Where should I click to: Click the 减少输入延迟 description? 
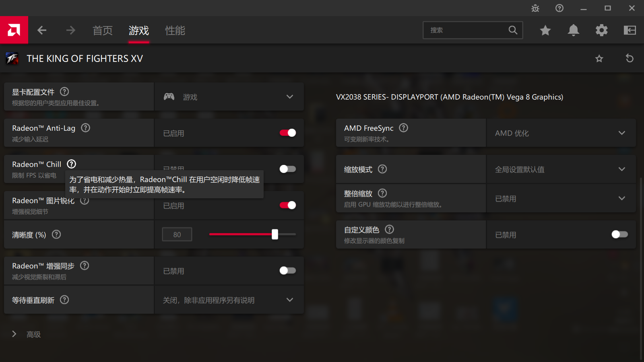tap(30, 140)
